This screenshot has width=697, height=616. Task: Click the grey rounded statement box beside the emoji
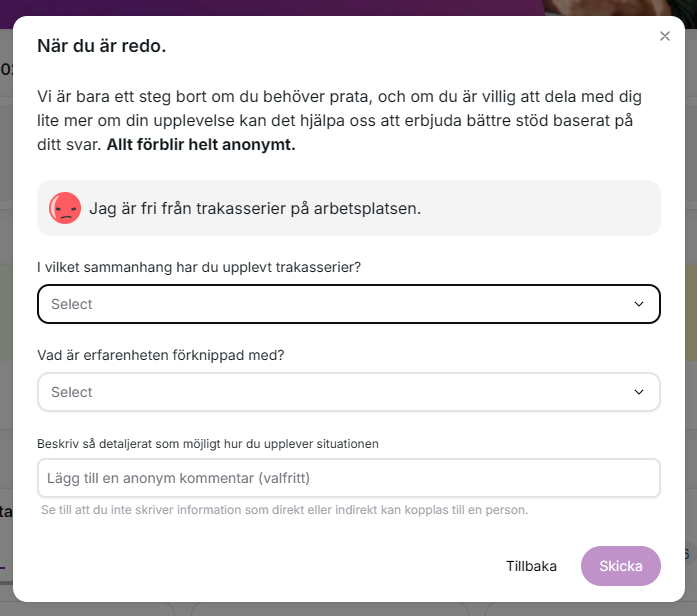coord(349,208)
